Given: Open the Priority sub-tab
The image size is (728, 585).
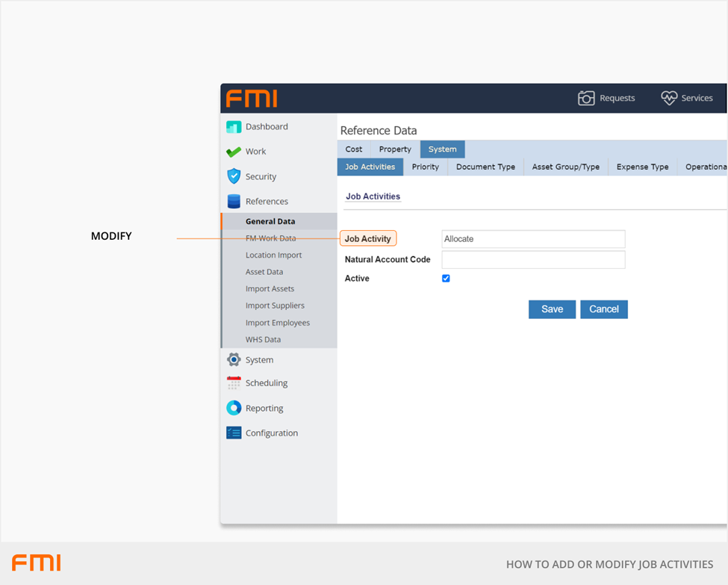Looking at the screenshot, I should coord(426,167).
